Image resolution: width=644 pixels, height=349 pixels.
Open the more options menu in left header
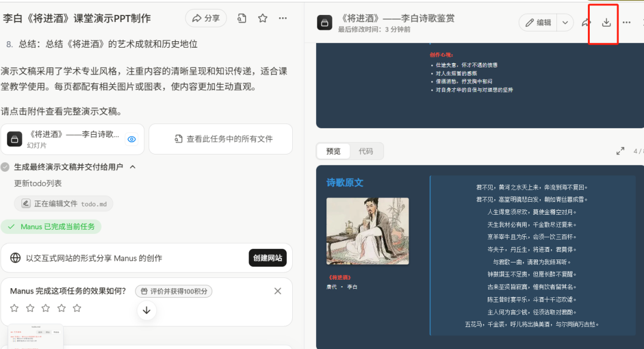283,18
